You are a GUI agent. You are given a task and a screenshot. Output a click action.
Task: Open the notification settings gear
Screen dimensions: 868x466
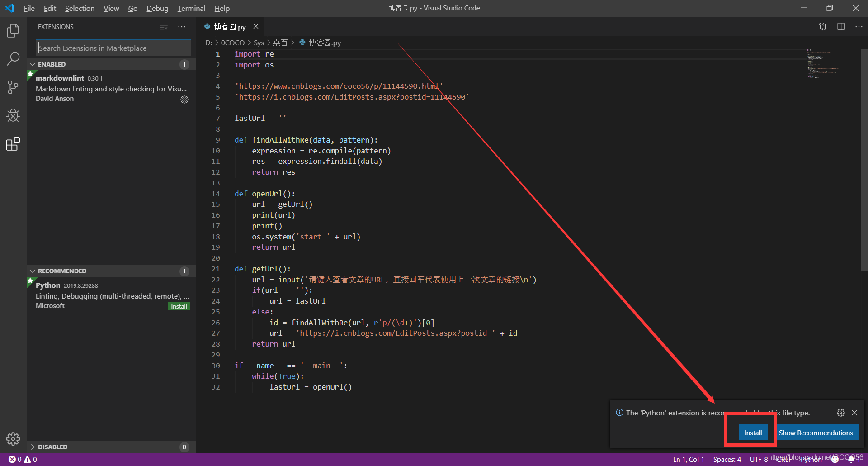841,412
